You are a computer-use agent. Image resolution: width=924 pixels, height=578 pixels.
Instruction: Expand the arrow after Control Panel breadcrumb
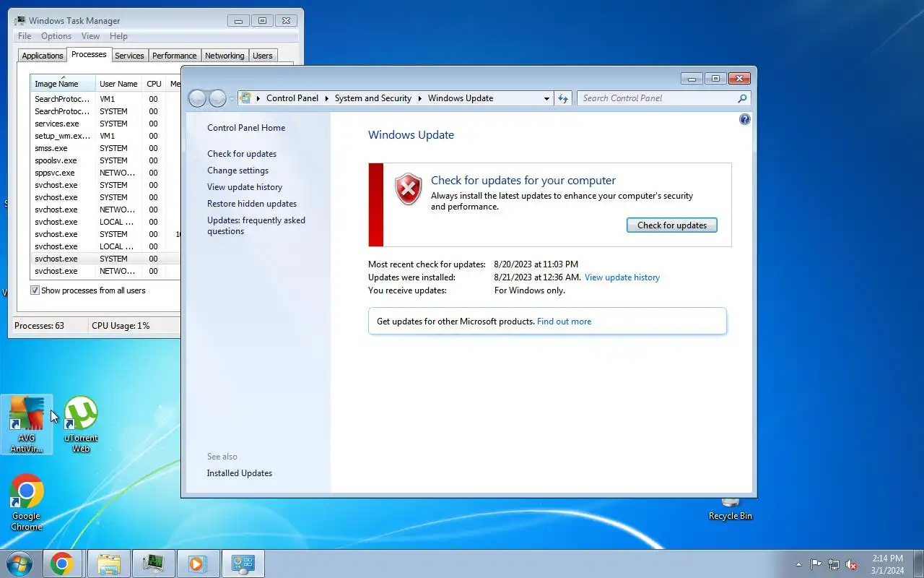point(326,98)
